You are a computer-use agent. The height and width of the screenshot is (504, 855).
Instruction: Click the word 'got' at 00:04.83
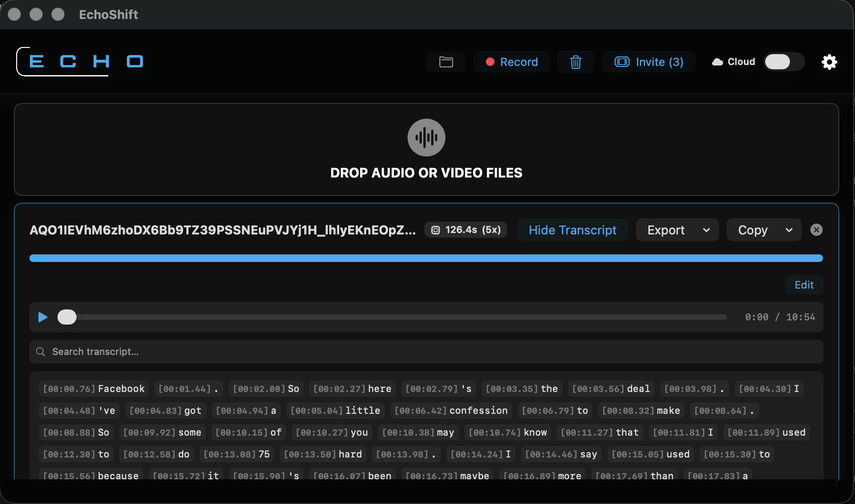tap(165, 411)
